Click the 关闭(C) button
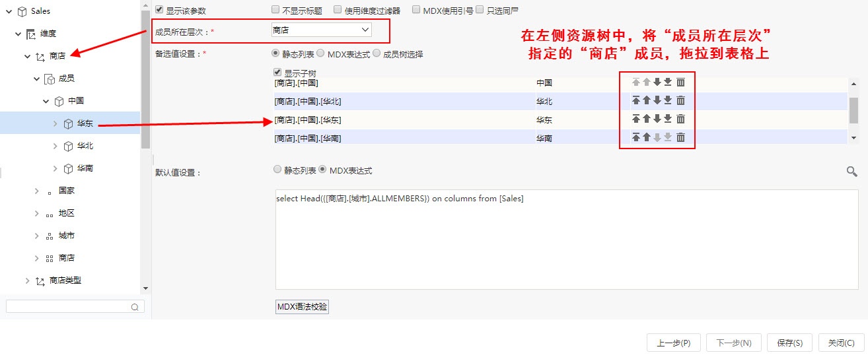The height and width of the screenshot is (363, 868). click(841, 343)
